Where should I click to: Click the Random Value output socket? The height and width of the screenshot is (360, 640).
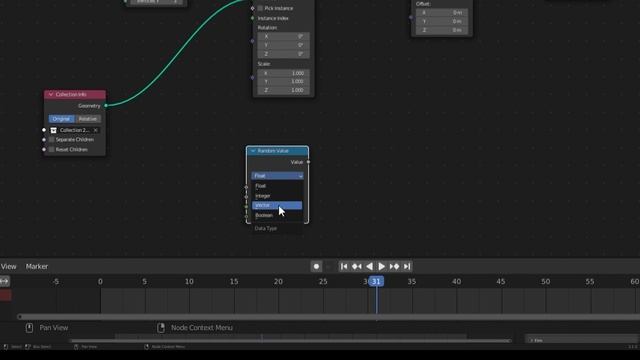click(x=308, y=162)
